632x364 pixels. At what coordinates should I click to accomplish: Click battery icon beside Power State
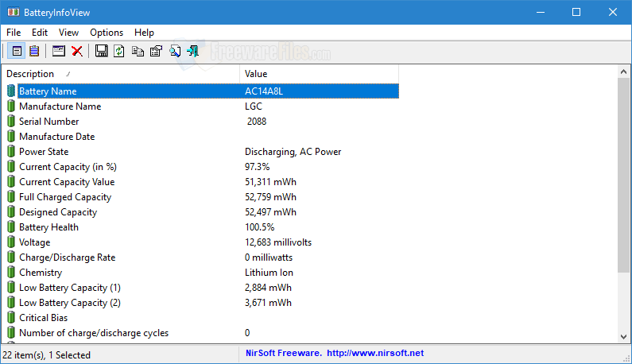click(11, 152)
